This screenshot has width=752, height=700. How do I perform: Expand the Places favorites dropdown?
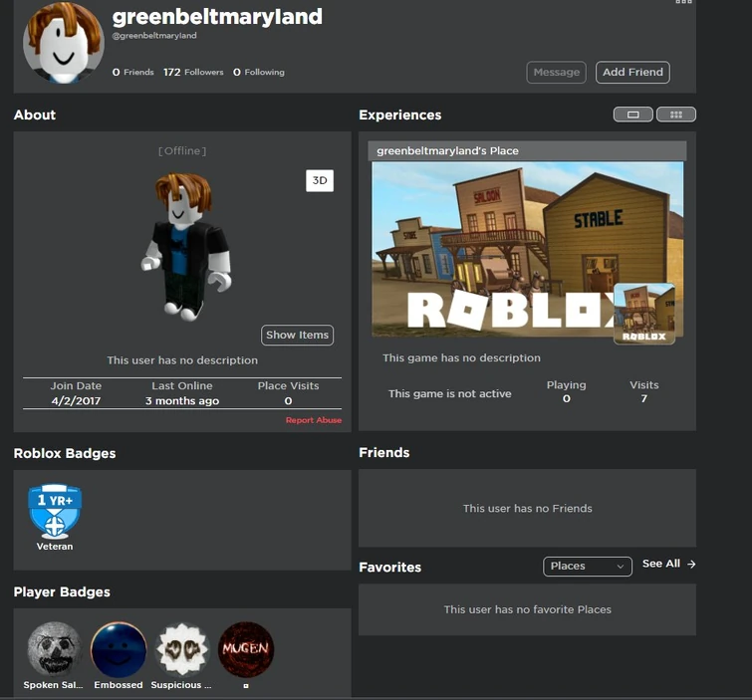588,567
